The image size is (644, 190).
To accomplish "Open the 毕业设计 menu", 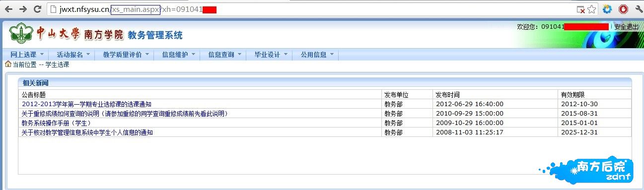I will click(x=267, y=55).
